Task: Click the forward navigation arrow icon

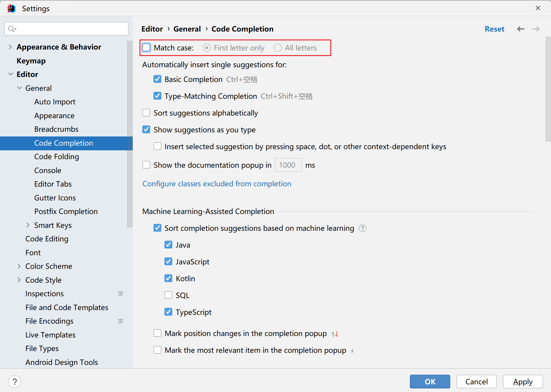Action: coord(536,29)
